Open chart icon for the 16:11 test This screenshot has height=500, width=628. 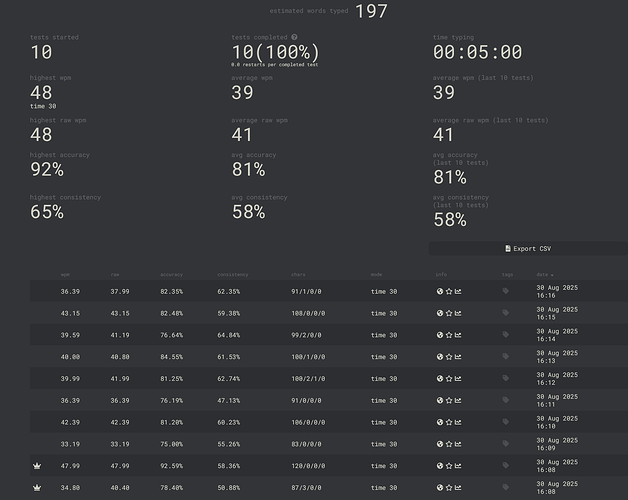click(458, 400)
